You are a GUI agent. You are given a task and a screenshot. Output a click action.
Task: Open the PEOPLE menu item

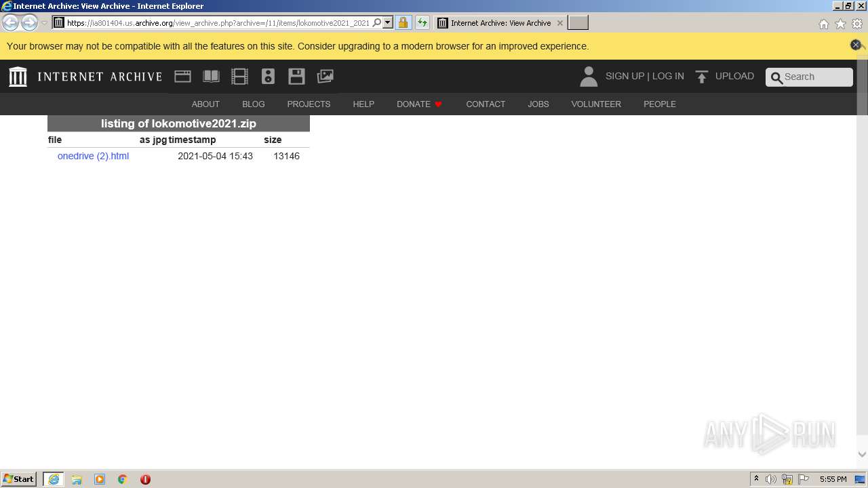pyautogui.click(x=660, y=104)
